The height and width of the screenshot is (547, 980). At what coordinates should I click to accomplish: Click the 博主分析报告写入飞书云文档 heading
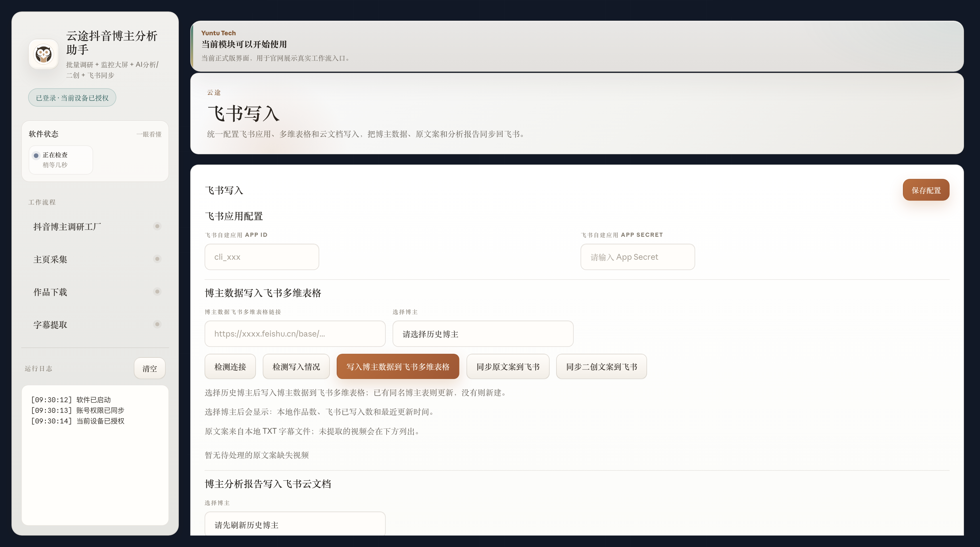[x=268, y=484]
